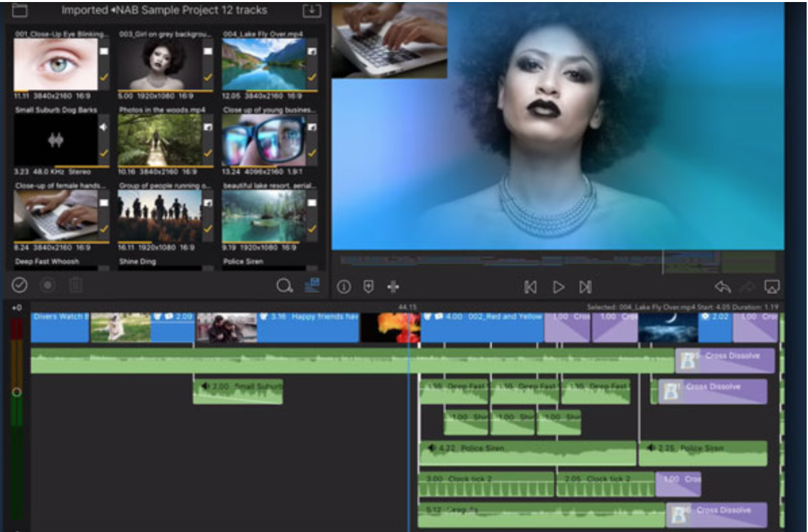
Task: Select the 4.22 Police Siren audio clip
Action: pyautogui.click(x=527, y=453)
